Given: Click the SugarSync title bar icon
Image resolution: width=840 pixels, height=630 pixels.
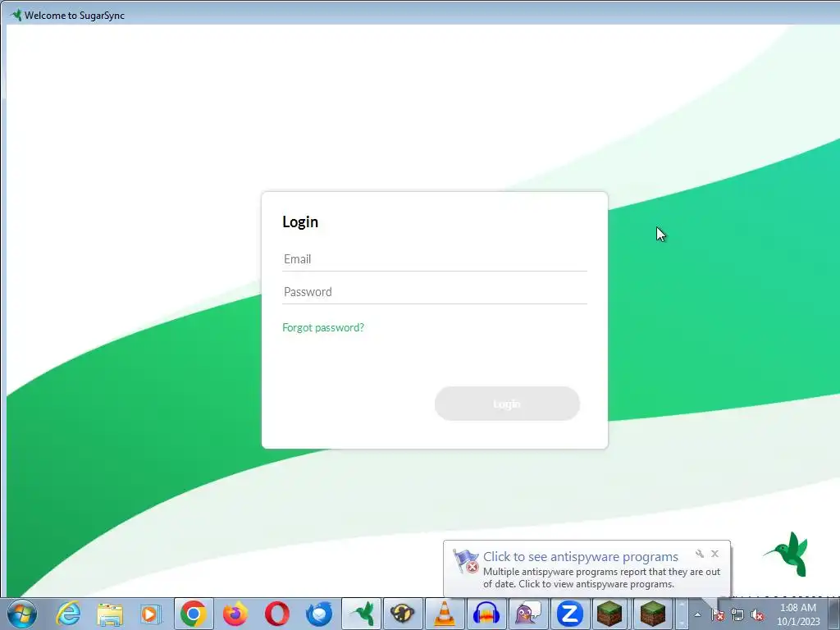Looking at the screenshot, I should [16, 15].
